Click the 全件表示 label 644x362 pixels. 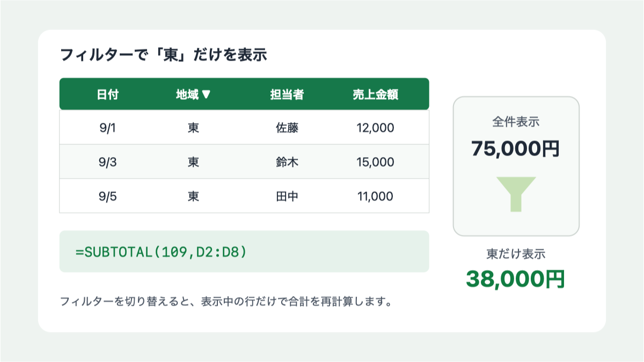pyautogui.click(x=516, y=122)
